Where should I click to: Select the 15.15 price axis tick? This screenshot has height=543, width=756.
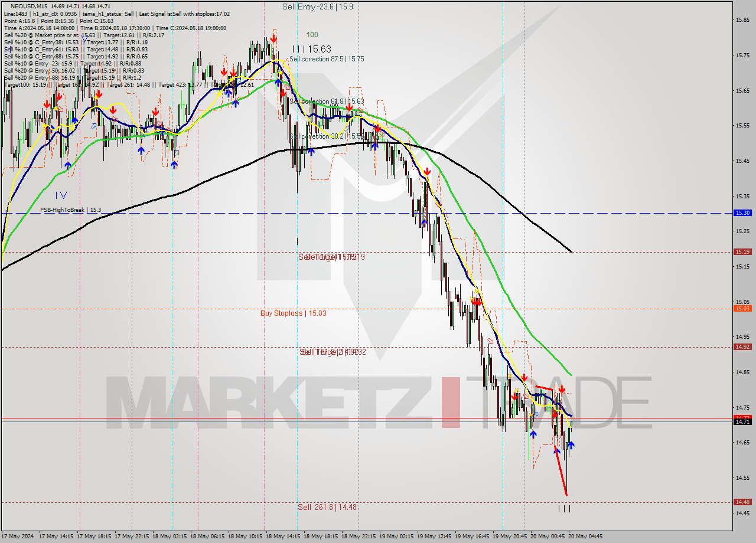(x=742, y=266)
